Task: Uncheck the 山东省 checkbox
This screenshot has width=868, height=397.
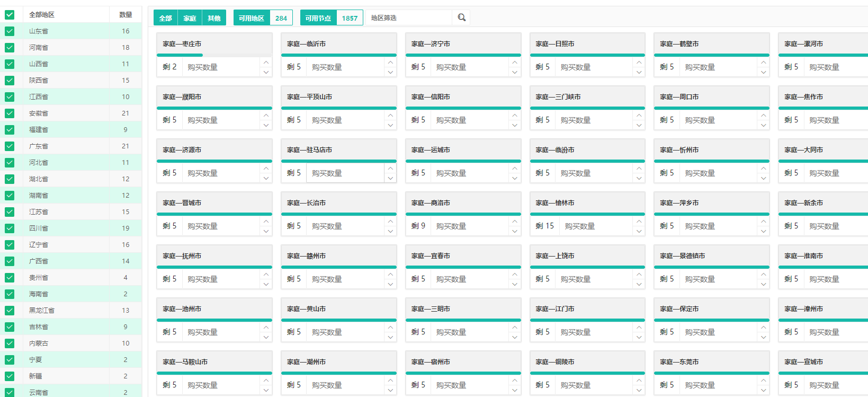Action: 10,31
